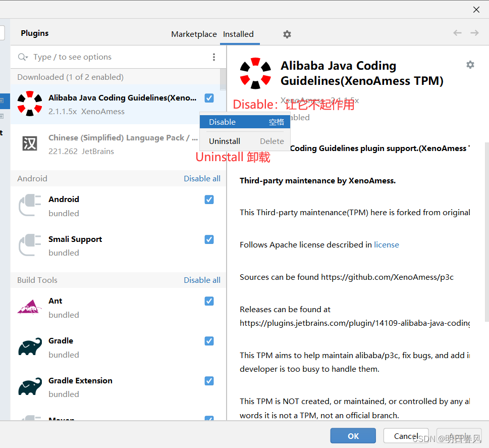Focus the plugin search field
The height and width of the screenshot is (448, 489).
pos(119,57)
